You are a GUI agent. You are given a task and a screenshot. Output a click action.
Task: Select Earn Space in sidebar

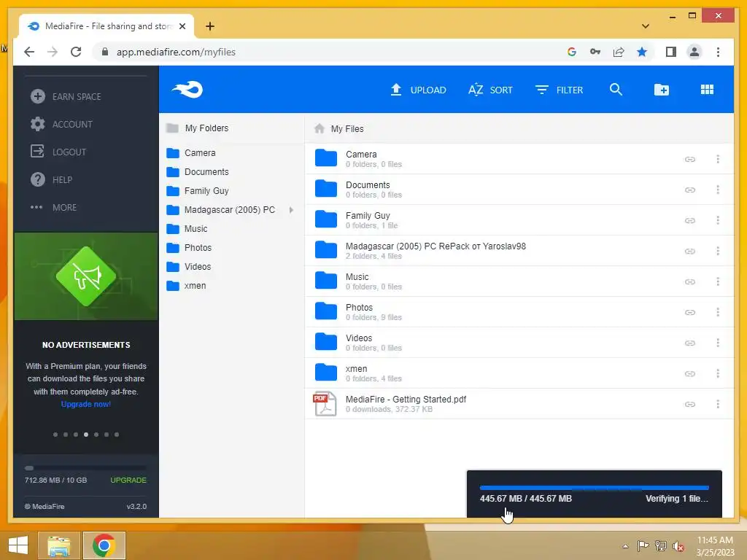tap(66, 97)
